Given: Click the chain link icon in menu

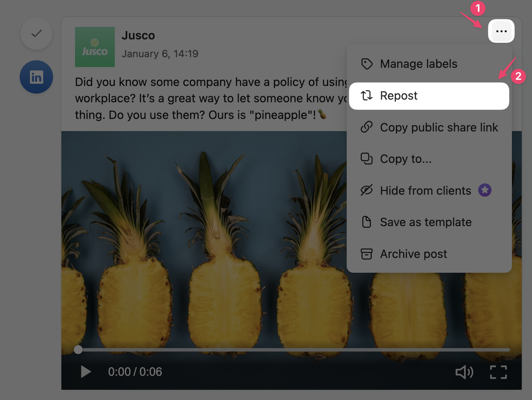Looking at the screenshot, I should coord(366,127).
